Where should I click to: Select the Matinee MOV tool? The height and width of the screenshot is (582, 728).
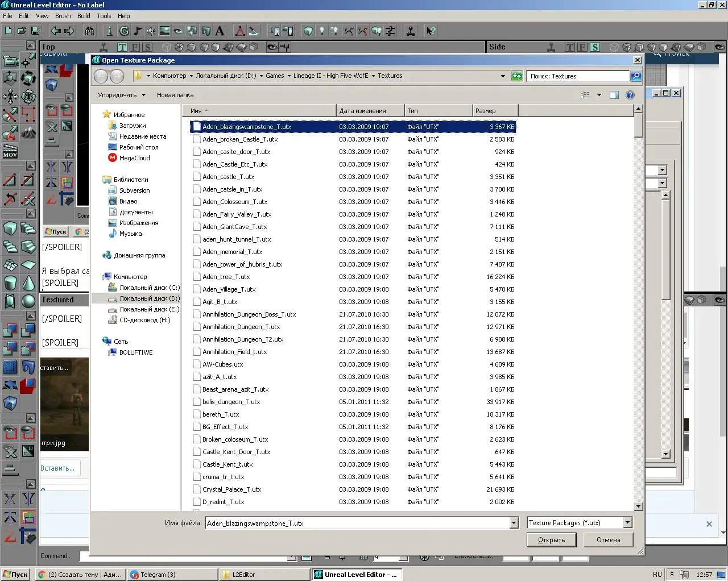[10, 152]
